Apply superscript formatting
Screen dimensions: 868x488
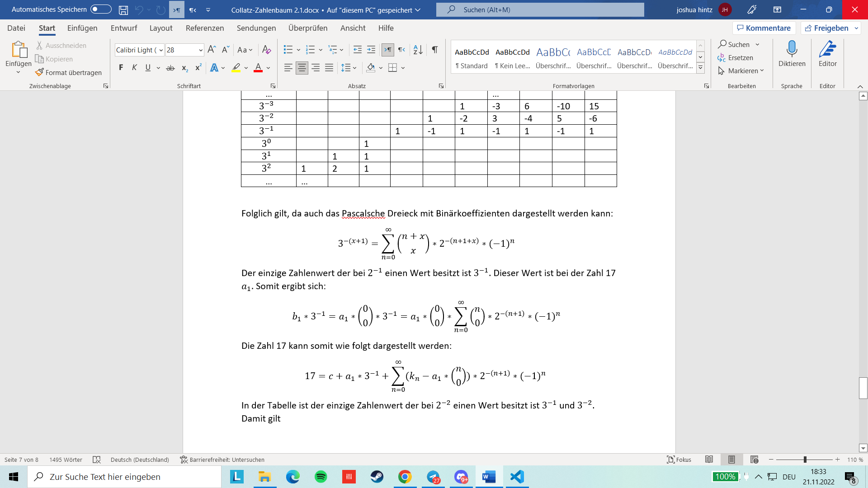(198, 68)
